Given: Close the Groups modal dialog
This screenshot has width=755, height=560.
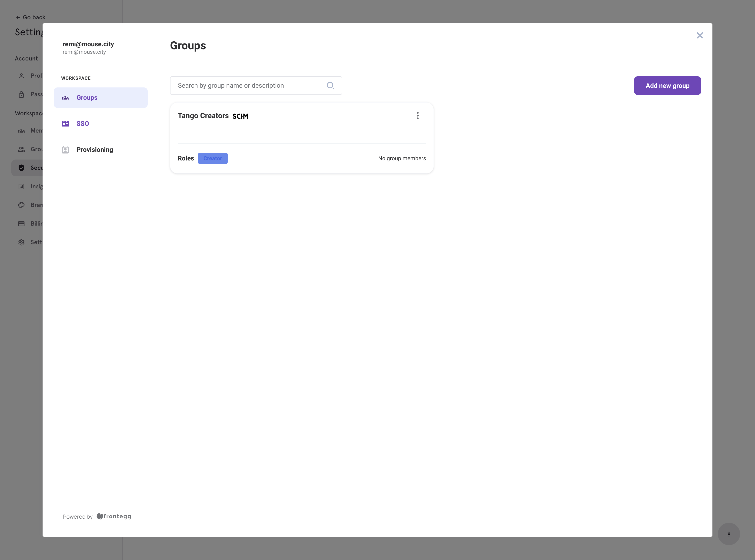Looking at the screenshot, I should pos(700,35).
